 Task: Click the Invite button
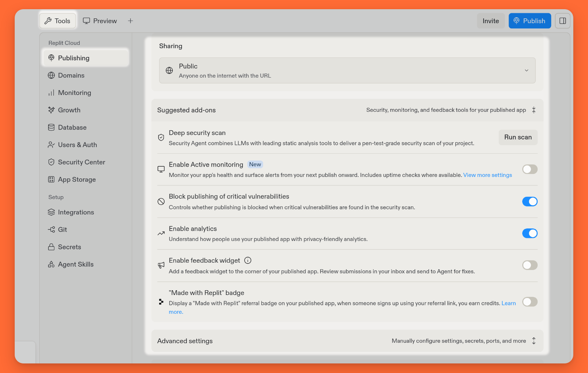[x=491, y=21]
